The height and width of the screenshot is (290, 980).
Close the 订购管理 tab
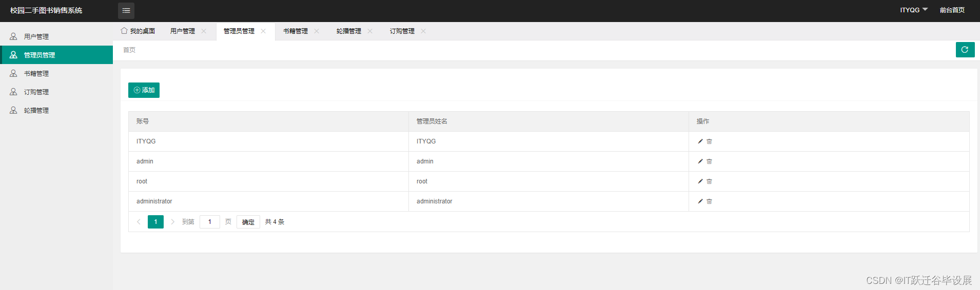click(423, 31)
